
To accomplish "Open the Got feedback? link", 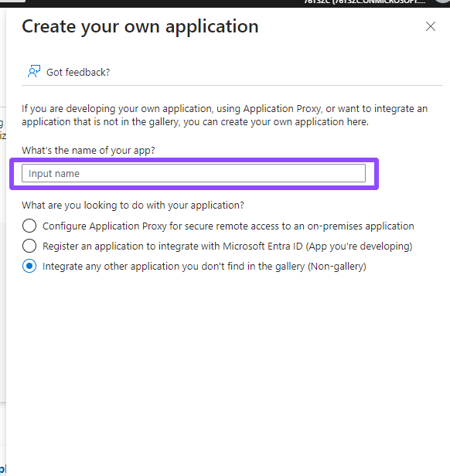I will pos(78,73).
